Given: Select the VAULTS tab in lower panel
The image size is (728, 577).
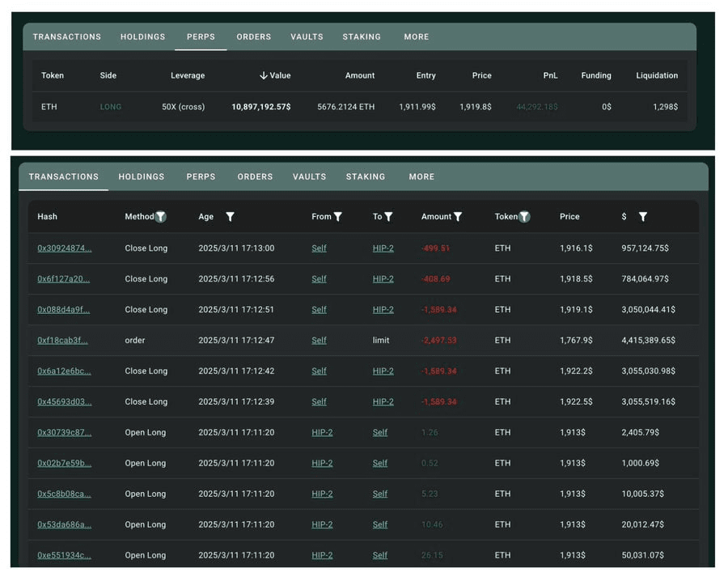Looking at the screenshot, I should coord(309,176).
